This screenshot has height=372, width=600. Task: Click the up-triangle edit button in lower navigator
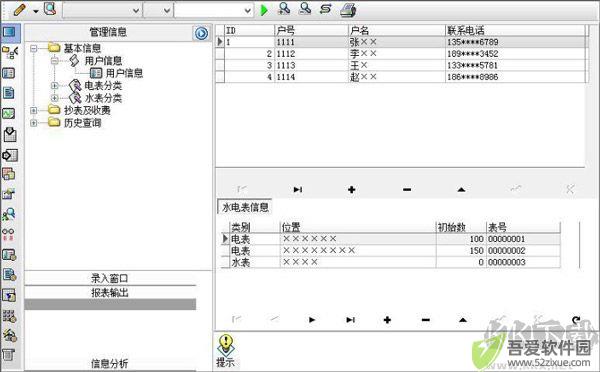pyautogui.click(x=463, y=320)
